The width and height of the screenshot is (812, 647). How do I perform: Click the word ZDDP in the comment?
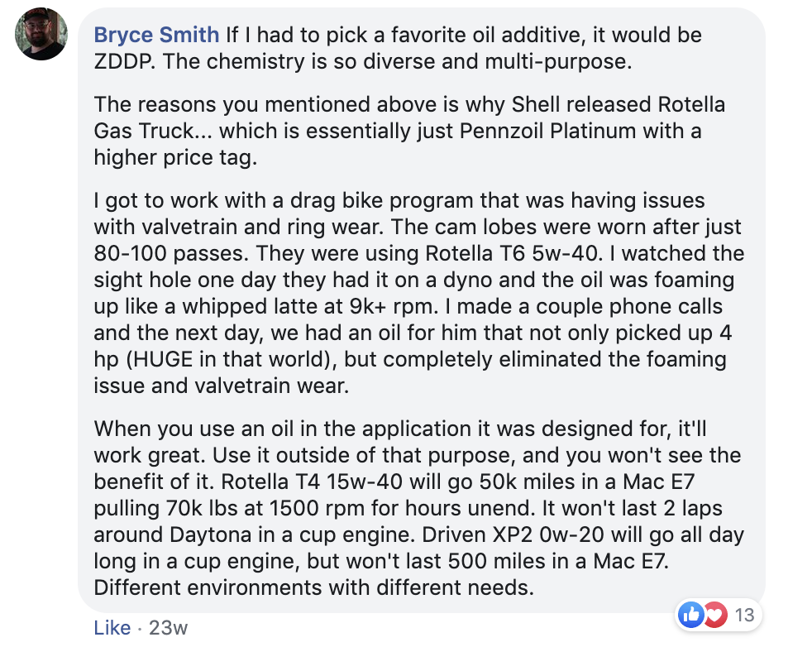click(x=124, y=62)
